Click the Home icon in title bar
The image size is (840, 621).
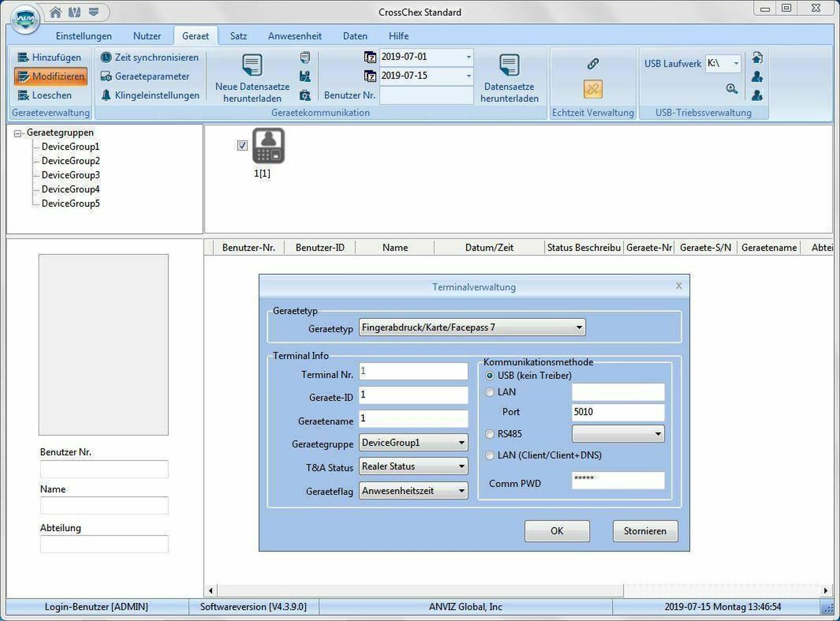(56, 12)
